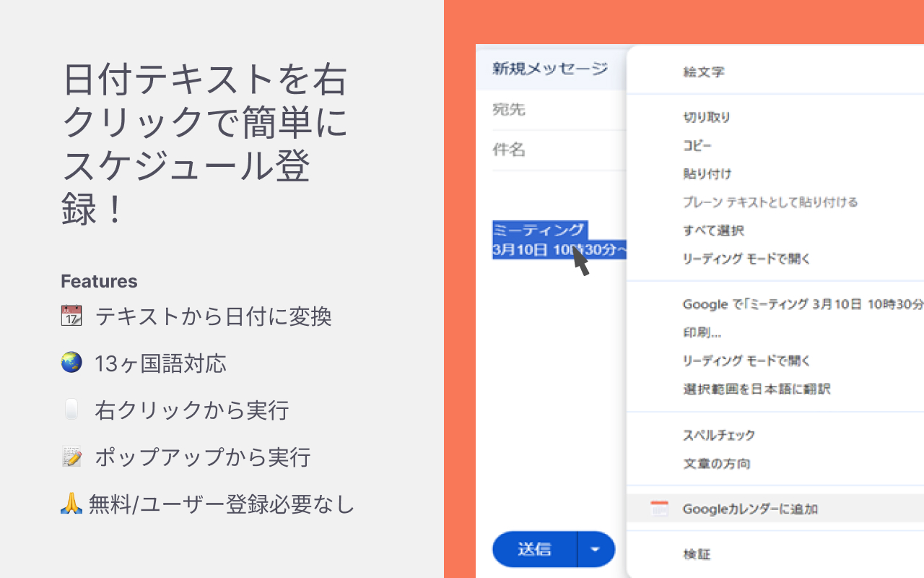Screen dimensions: 924x578
Task: Click the 件名 subject field
Action: click(556, 150)
